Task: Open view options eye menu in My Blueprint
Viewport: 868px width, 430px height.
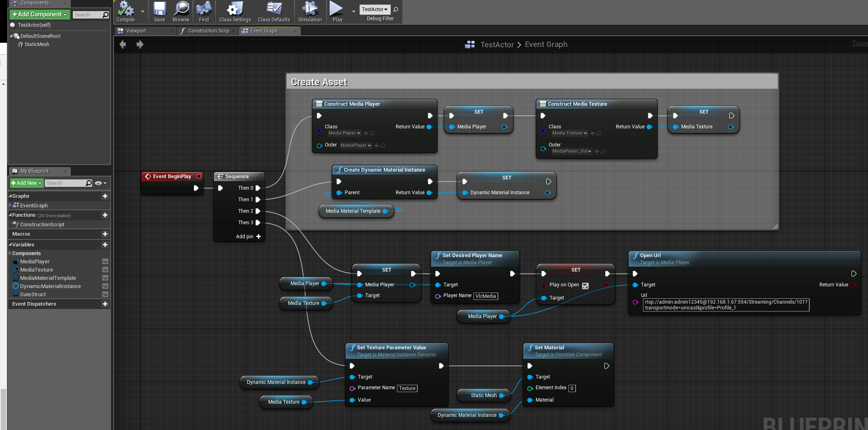Action: (x=98, y=183)
